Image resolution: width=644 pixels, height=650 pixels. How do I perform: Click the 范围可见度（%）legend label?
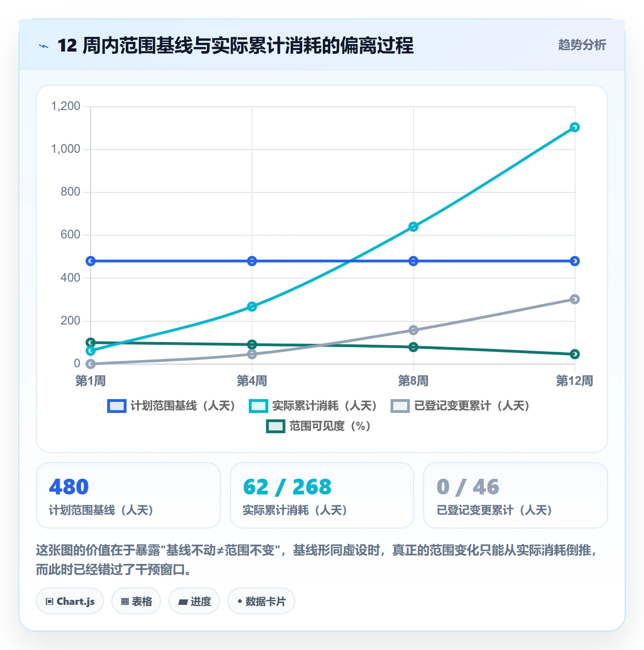[330, 426]
